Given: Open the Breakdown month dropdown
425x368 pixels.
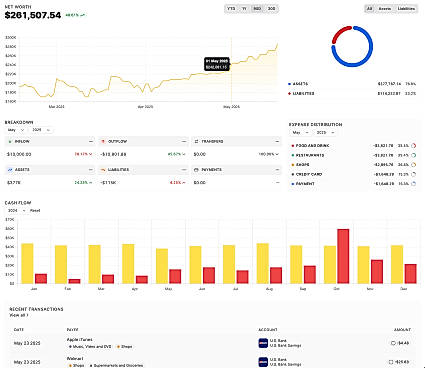Looking at the screenshot, I should pos(16,130).
